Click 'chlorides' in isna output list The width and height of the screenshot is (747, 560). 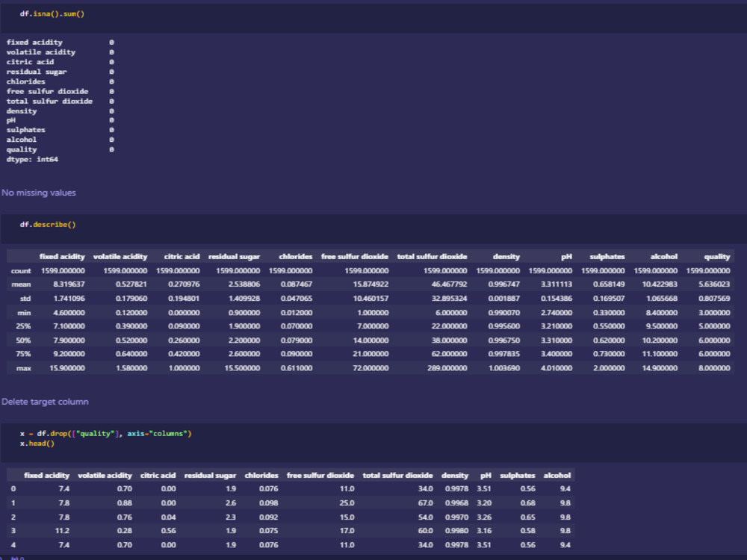[x=25, y=81]
